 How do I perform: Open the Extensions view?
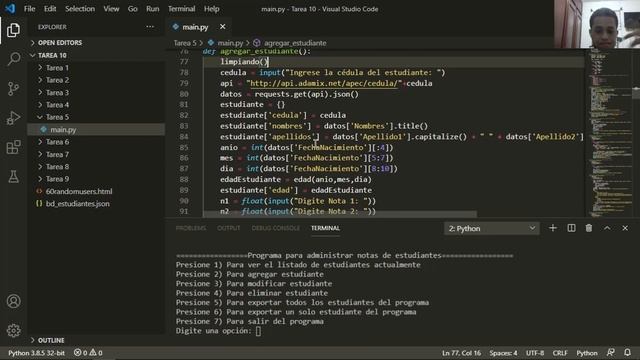(13, 147)
